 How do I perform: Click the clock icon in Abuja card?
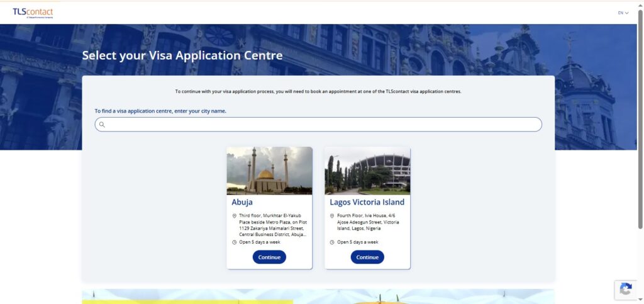click(x=235, y=242)
